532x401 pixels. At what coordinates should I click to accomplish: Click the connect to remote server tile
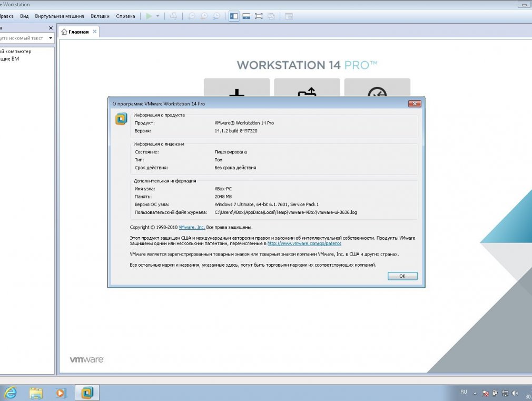point(377,87)
